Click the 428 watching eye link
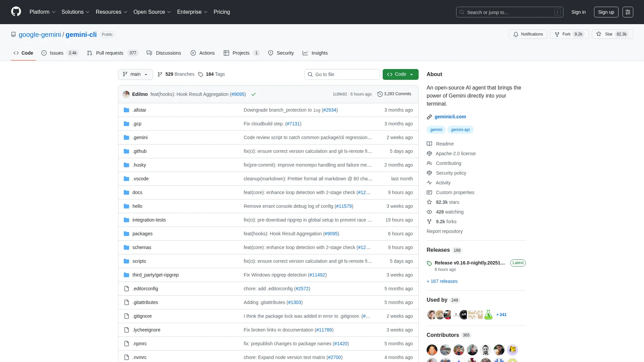644x362 pixels. pyautogui.click(x=449, y=212)
